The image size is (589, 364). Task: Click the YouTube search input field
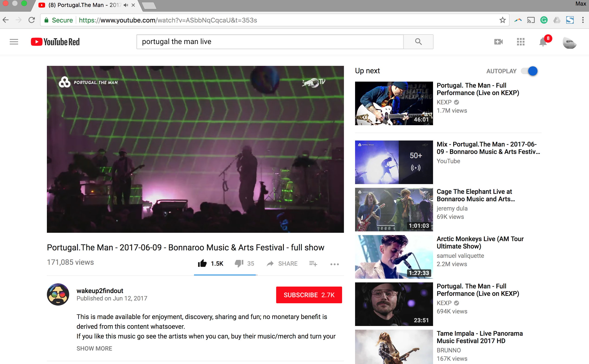click(270, 42)
